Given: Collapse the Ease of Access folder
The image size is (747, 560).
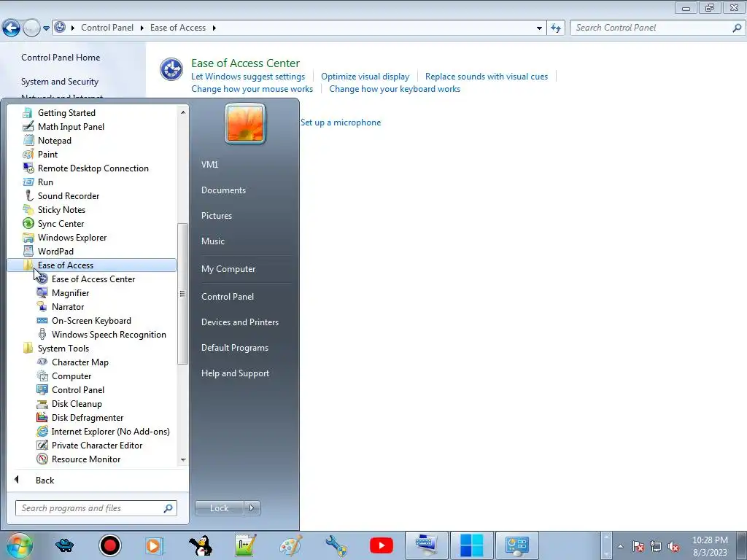Looking at the screenshot, I should [92, 265].
